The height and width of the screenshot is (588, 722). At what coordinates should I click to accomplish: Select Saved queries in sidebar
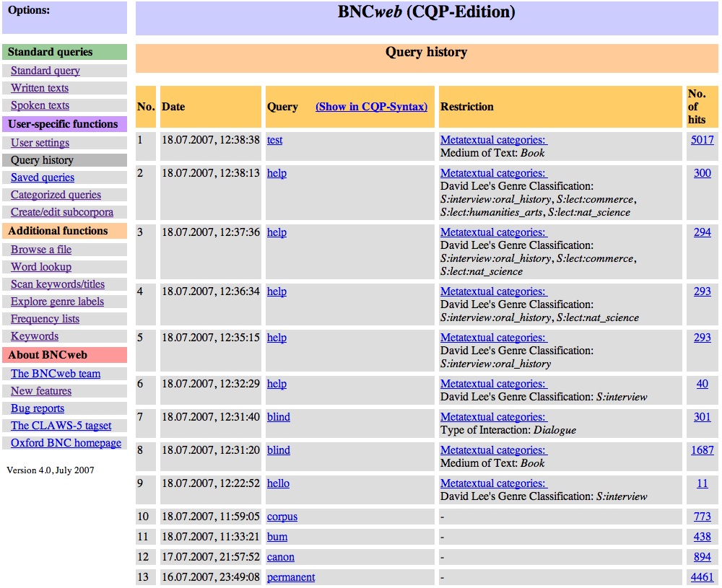(43, 177)
